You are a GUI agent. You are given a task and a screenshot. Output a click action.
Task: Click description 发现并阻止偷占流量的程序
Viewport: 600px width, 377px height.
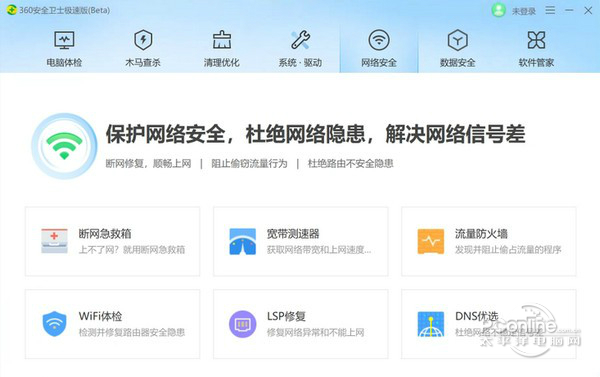tap(508, 250)
